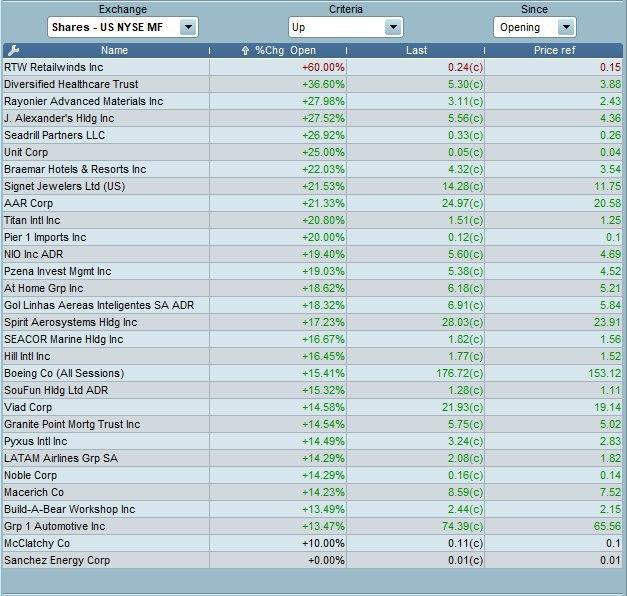Viewport: 627px width, 596px height.
Task: Select Hill Intl Inc
Action: point(27,356)
